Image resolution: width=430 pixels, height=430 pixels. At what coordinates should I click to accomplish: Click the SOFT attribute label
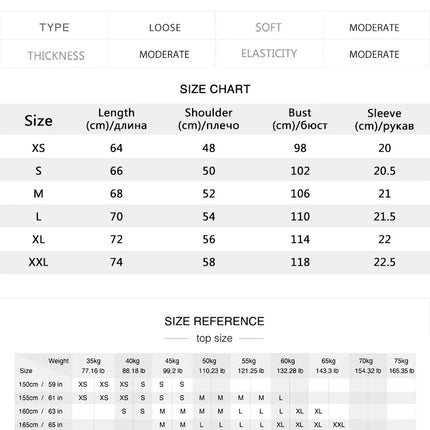[268, 27]
